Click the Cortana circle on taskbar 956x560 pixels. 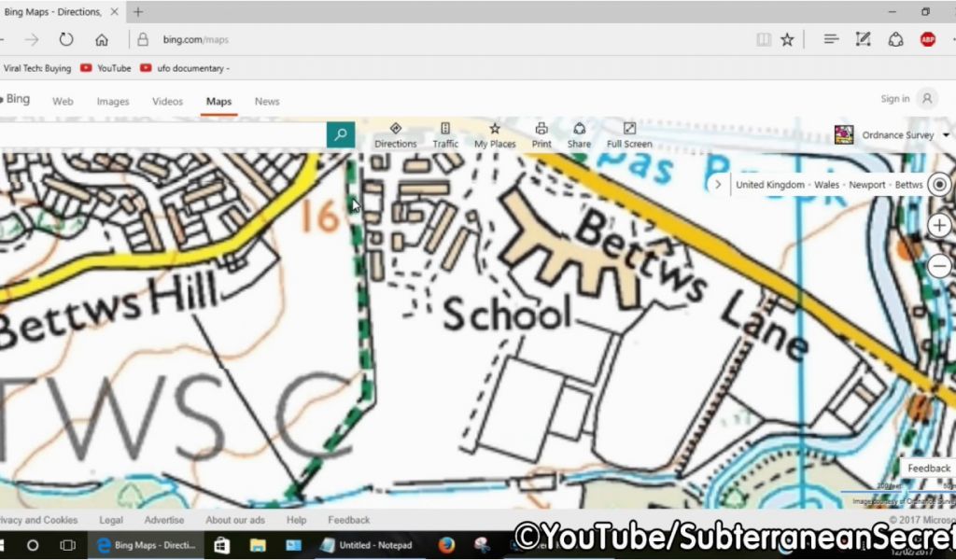[x=33, y=545]
